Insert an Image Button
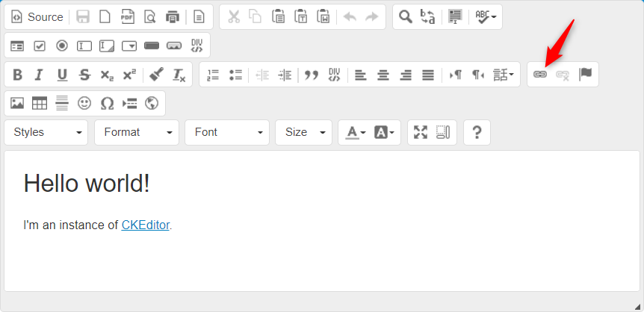644x312 pixels. 174,46
